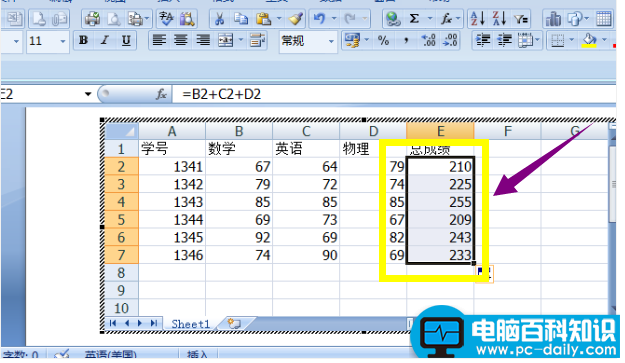This screenshot has height=363, width=625.
Task: Click the Cut scissors icon
Action: [219, 18]
